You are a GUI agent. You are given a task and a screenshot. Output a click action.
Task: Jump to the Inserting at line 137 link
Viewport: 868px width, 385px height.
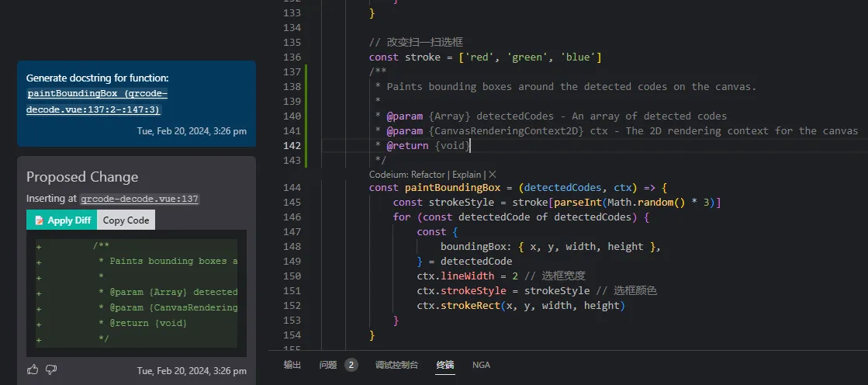(x=140, y=198)
